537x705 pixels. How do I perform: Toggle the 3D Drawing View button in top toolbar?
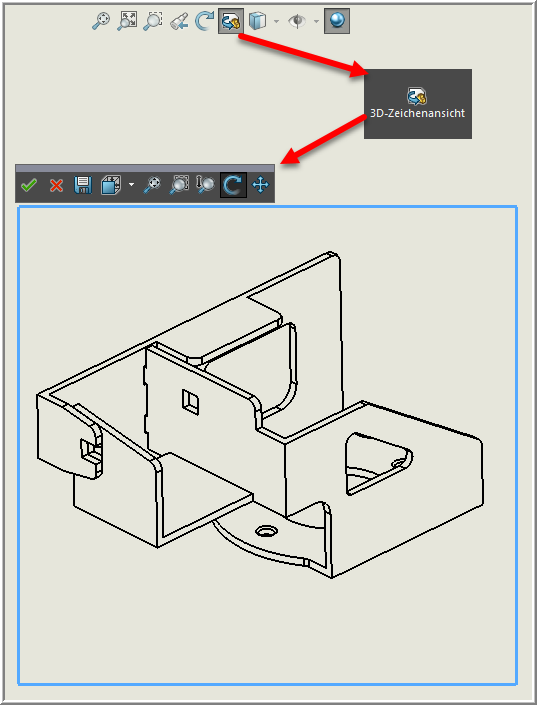click(231, 21)
